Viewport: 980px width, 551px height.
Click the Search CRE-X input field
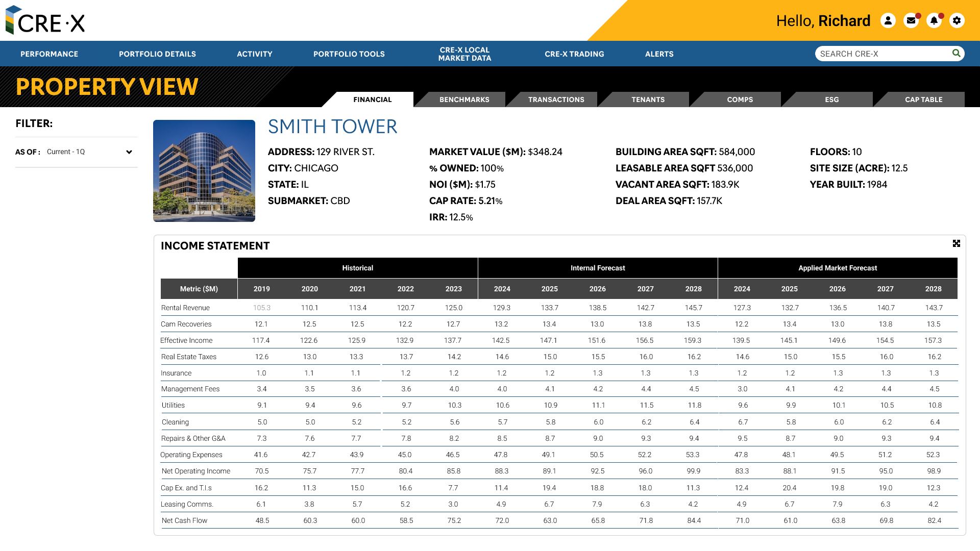click(882, 54)
